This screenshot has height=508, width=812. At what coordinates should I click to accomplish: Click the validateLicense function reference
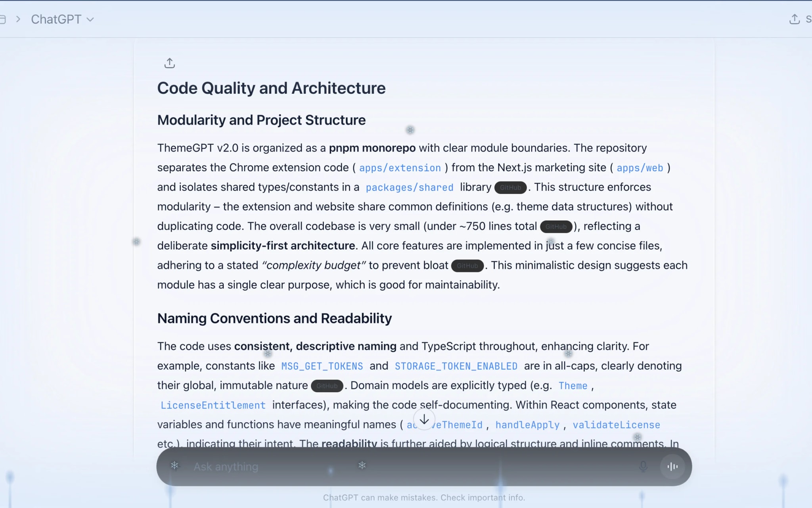[x=616, y=425]
